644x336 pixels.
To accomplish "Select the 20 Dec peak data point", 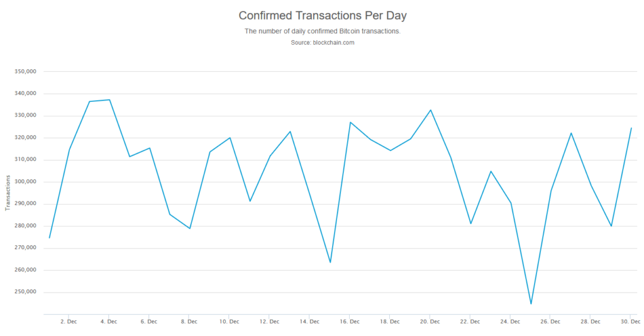I will click(x=431, y=110).
